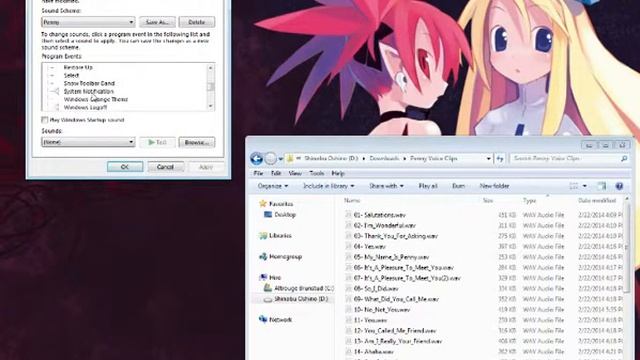Click the file icon of 14- Ahaha.wav
640x360 pixels.
pyautogui.click(x=348, y=351)
